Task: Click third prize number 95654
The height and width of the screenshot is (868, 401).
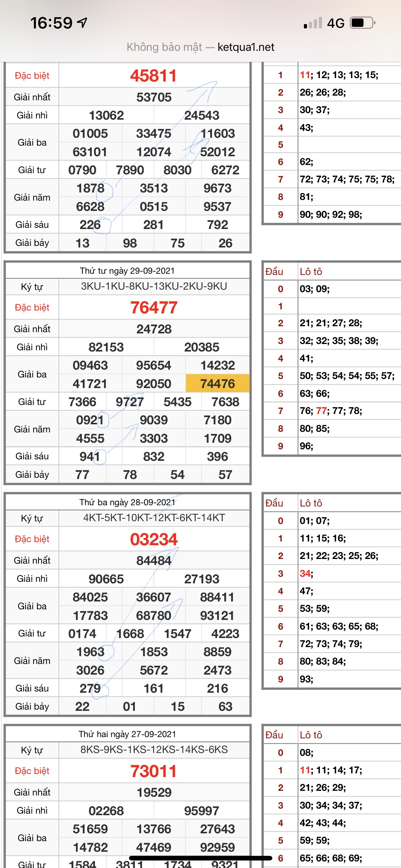Action: click(x=154, y=366)
